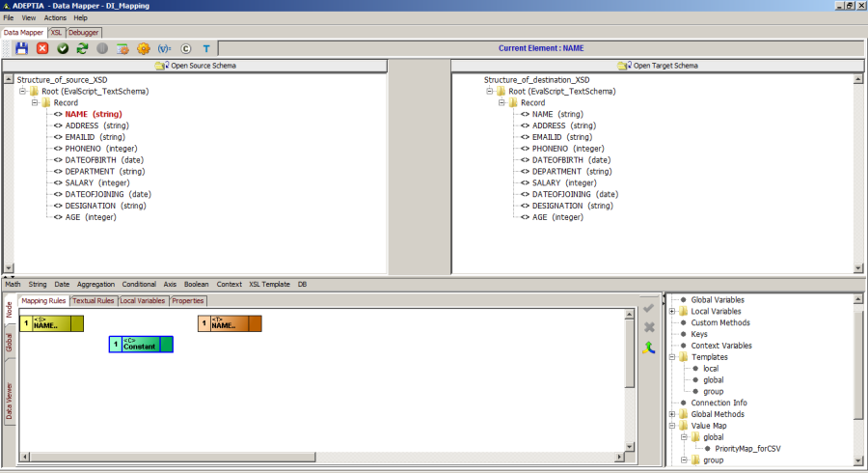Click the green checkmark validate icon
Image resolution: width=868 pixels, height=473 pixels.
[x=63, y=48]
